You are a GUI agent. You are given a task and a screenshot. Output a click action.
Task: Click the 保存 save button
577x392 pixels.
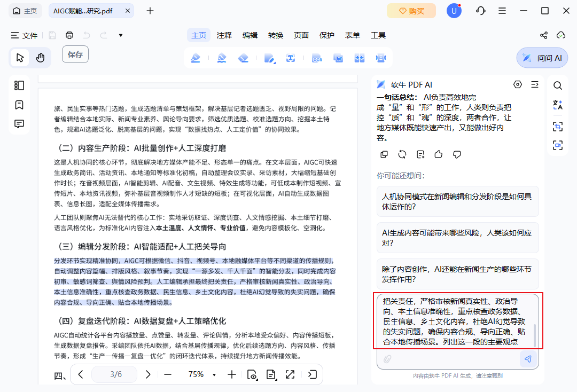(x=75, y=54)
